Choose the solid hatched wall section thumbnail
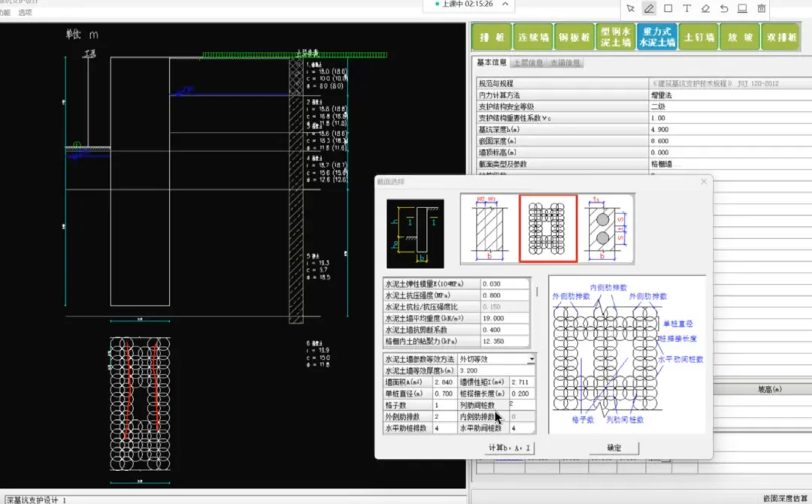 489,229
